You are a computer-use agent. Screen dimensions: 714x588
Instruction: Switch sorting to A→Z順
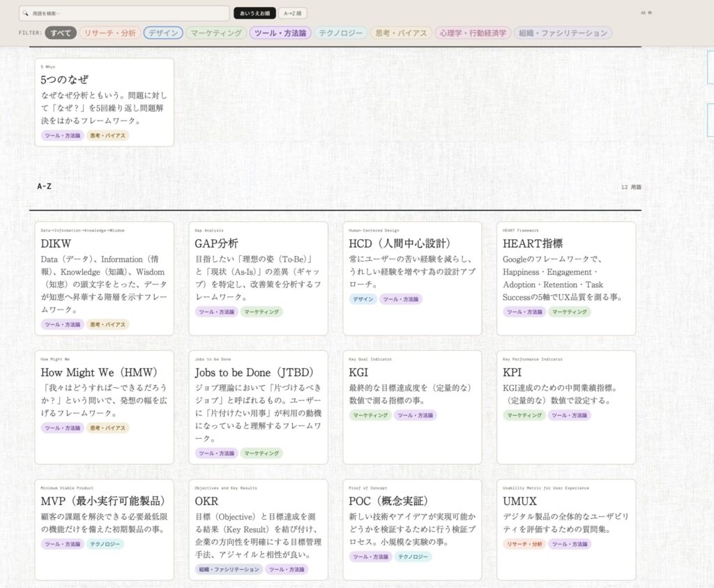coord(292,13)
